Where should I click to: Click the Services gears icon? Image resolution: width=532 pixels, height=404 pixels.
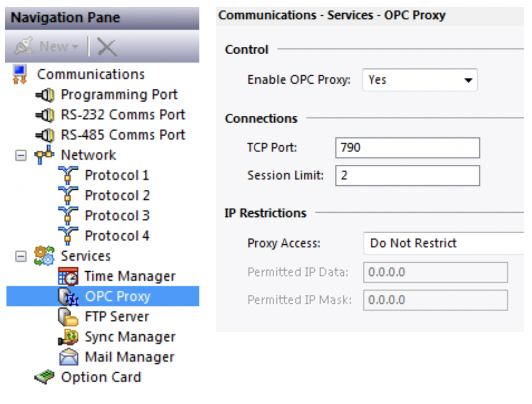click(x=44, y=256)
